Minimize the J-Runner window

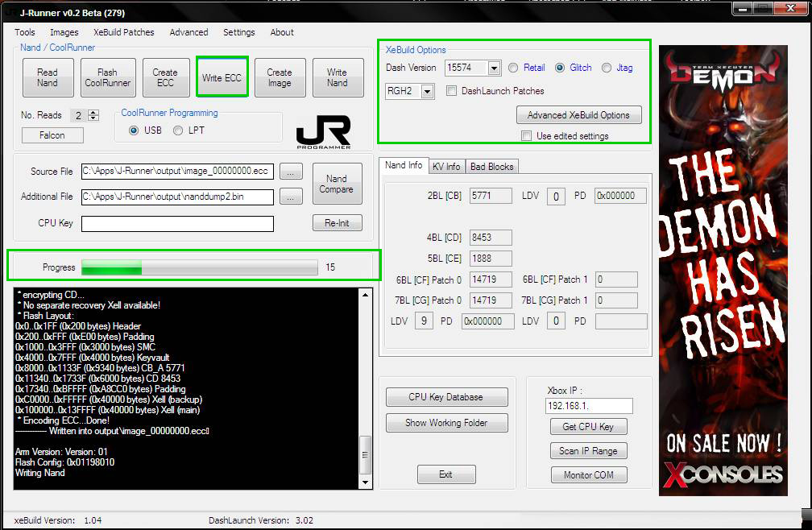[x=743, y=8]
